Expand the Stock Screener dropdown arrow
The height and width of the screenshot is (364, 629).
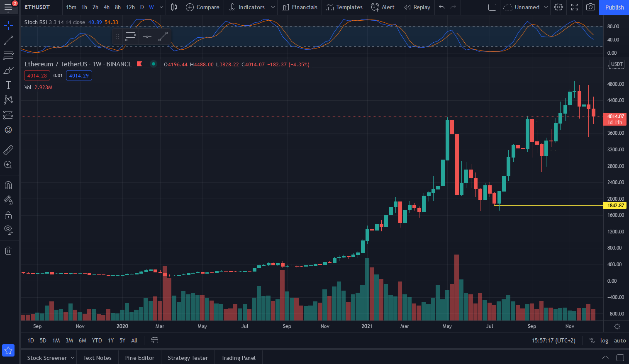[x=73, y=358]
